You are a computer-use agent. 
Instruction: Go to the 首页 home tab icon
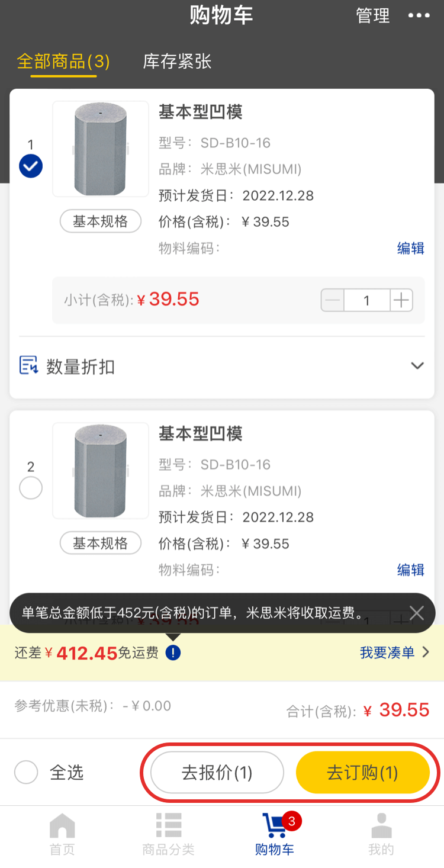[x=62, y=827]
